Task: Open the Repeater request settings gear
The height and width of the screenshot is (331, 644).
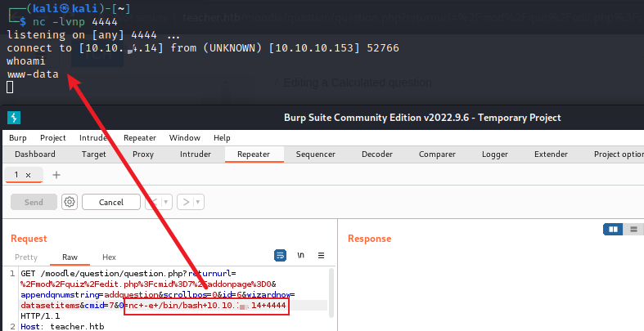Action: tap(70, 202)
